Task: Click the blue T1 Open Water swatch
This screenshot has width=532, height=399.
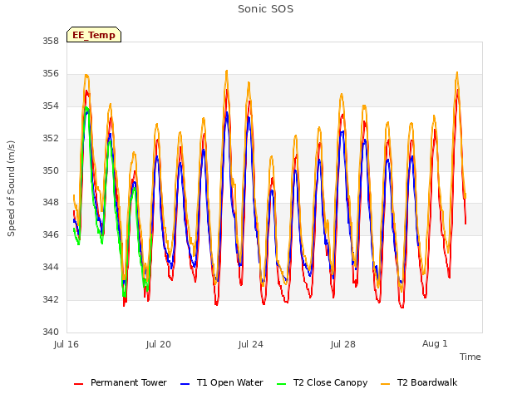Action: (185, 384)
